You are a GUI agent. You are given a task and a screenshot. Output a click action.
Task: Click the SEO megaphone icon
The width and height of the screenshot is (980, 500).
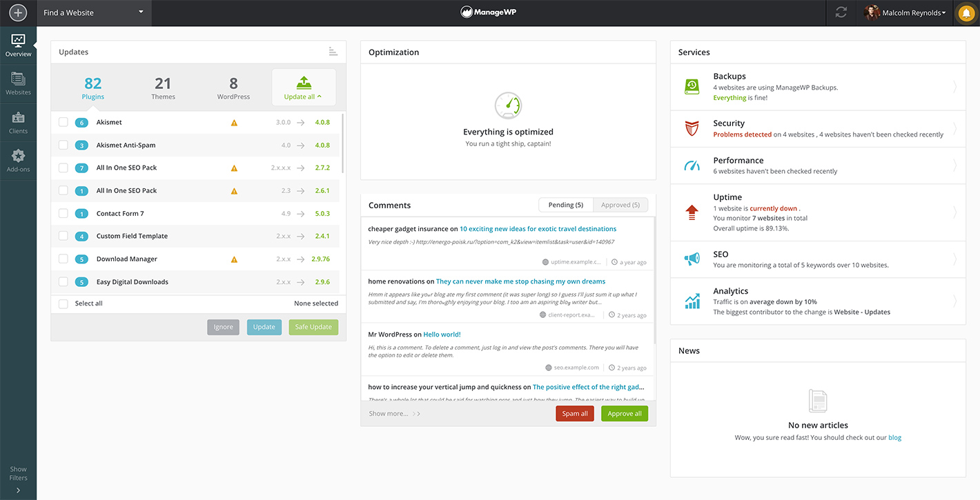(692, 259)
